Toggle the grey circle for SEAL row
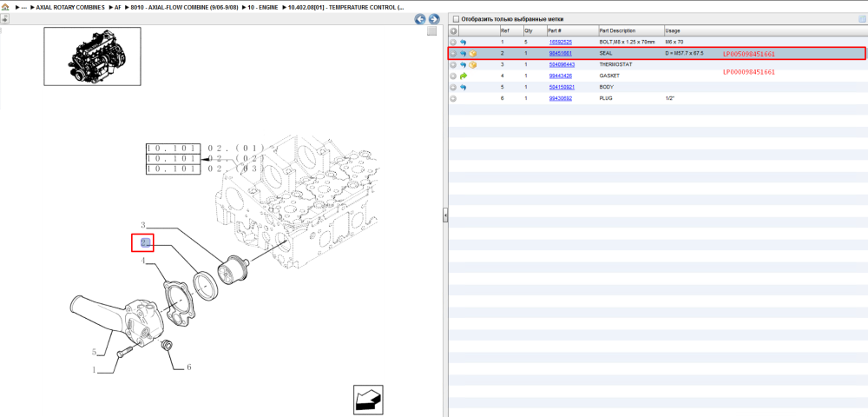Image resolution: width=868 pixels, height=417 pixels. point(453,54)
